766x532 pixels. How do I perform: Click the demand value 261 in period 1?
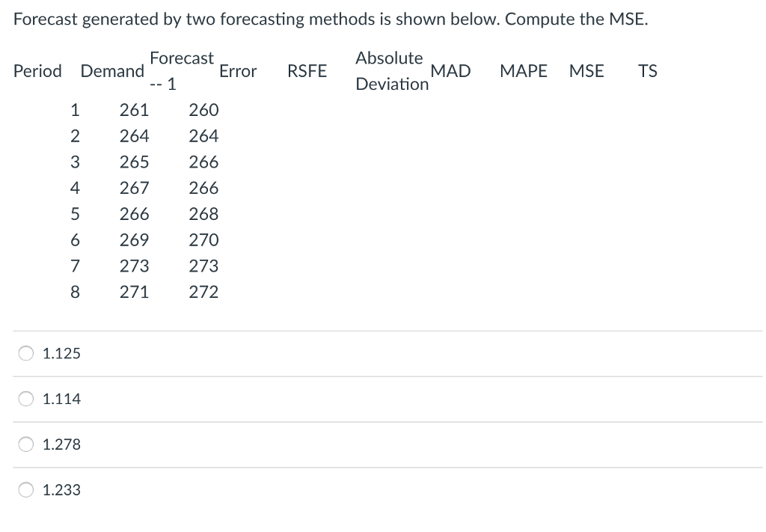(135, 110)
